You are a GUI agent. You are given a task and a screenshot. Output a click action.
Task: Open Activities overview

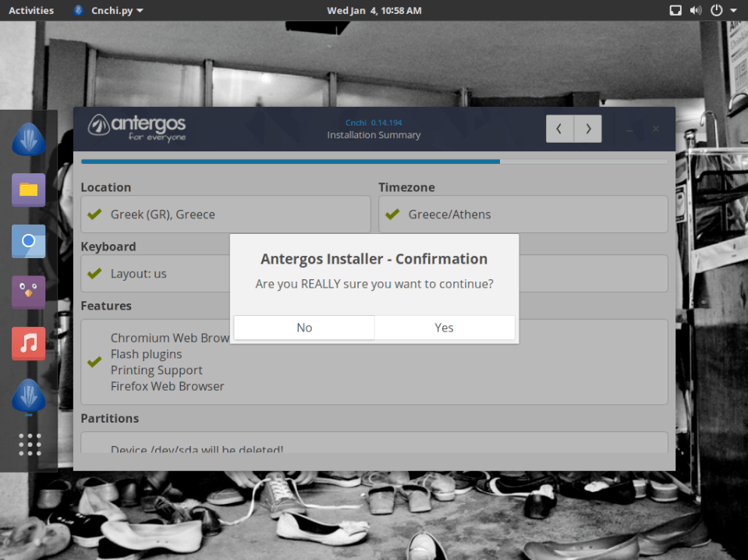click(31, 10)
